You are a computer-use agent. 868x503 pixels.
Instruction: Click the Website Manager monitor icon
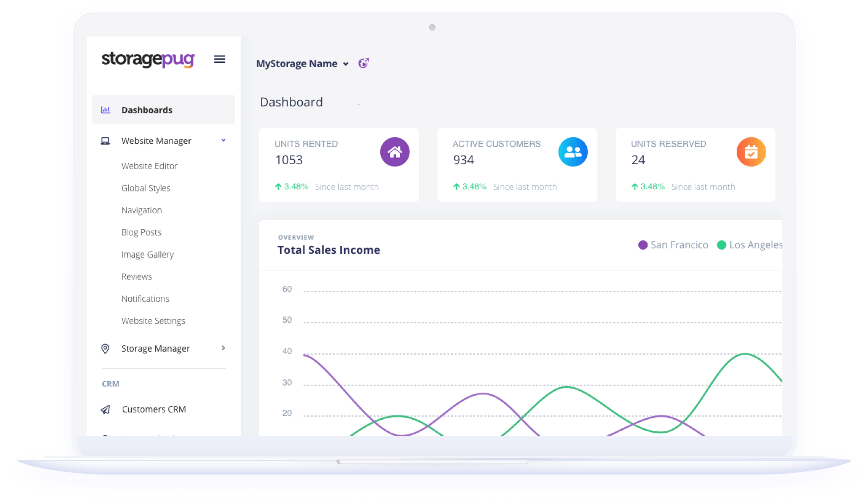coord(105,140)
